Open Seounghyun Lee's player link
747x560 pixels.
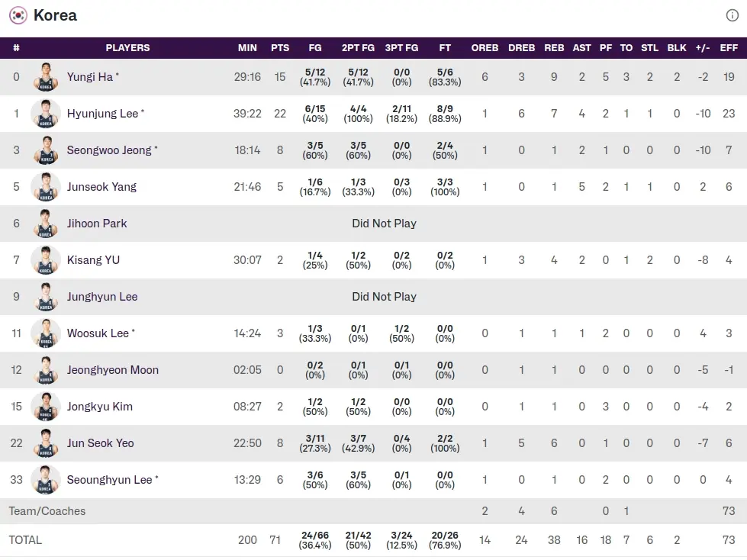[x=109, y=480]
